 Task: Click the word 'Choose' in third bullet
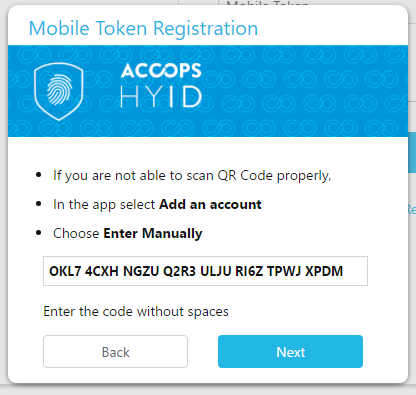pyautogui.click(x=76, y=233)
